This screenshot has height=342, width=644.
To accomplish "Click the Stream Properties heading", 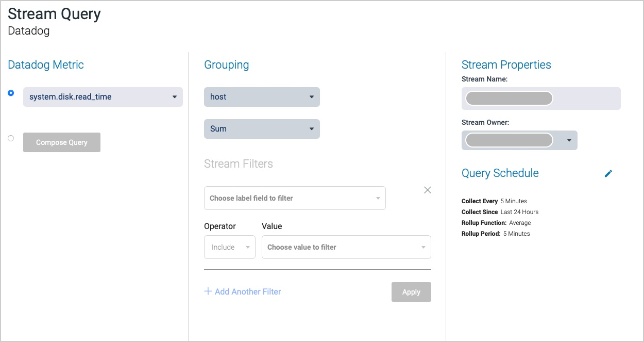I will (x=506, y=65).
